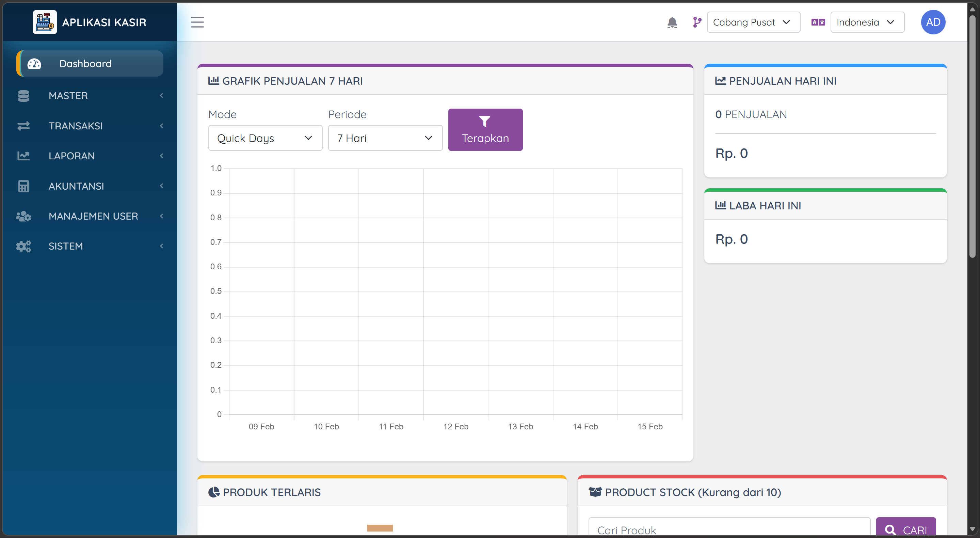Click the Aplikasi Kasir cash register logo

click(45, 22)
